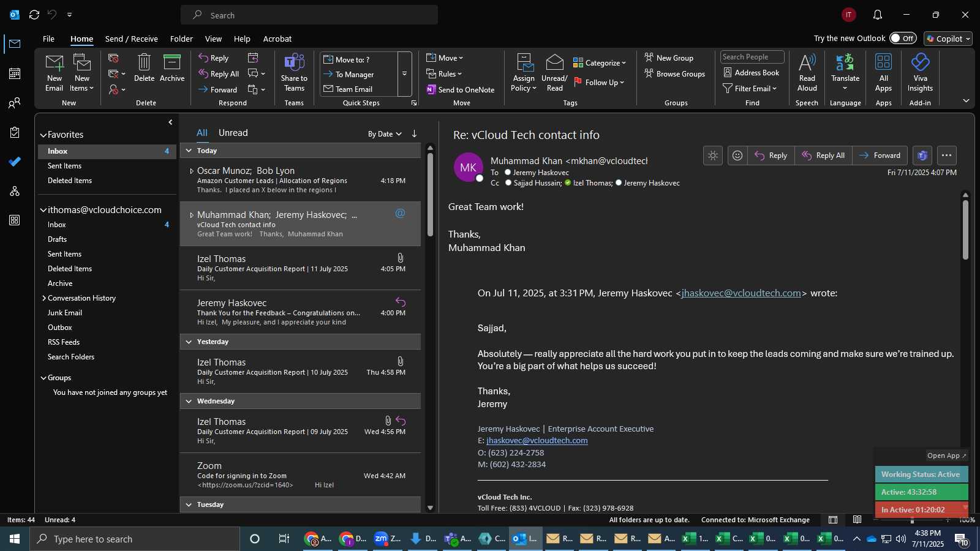The width and height of the screenshot is (980, 551).
Task: Click the notifications bell icon
Action: coord(878,15)
